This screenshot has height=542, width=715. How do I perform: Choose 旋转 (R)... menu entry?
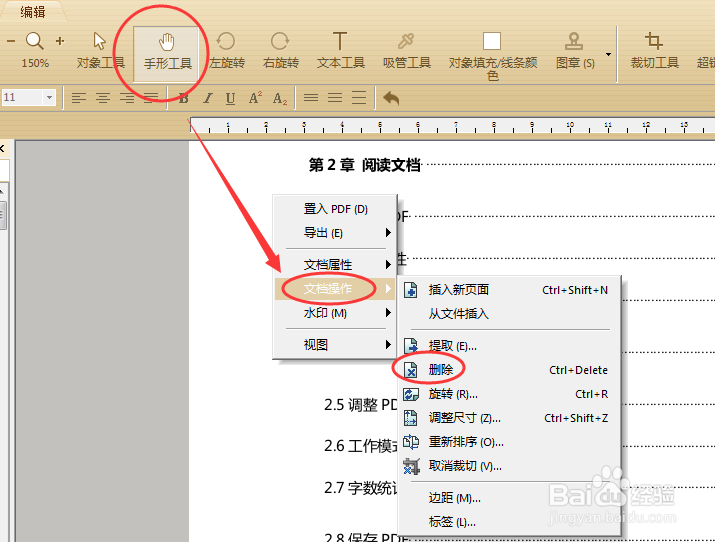coord(509,394)
